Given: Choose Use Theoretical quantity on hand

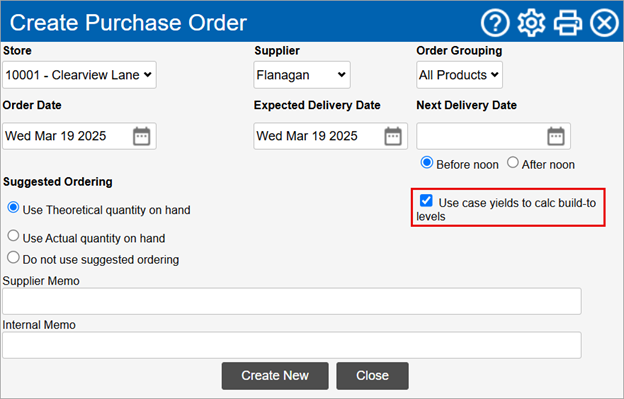Looking at the screenshot, I should coord(13,207).
